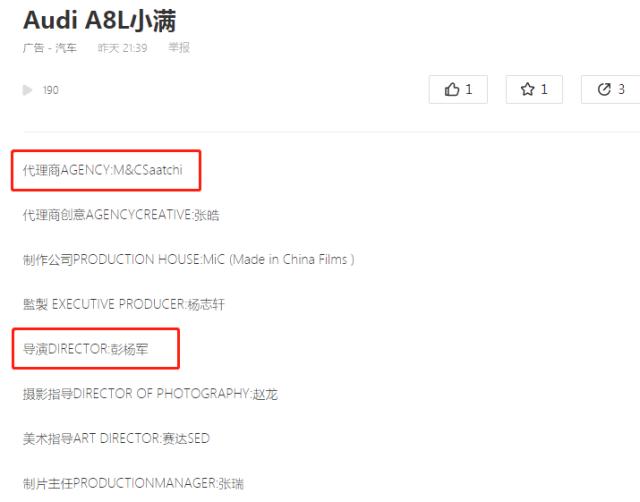Click the ART DIRECTOR 赛达SED line

[116, 439]
